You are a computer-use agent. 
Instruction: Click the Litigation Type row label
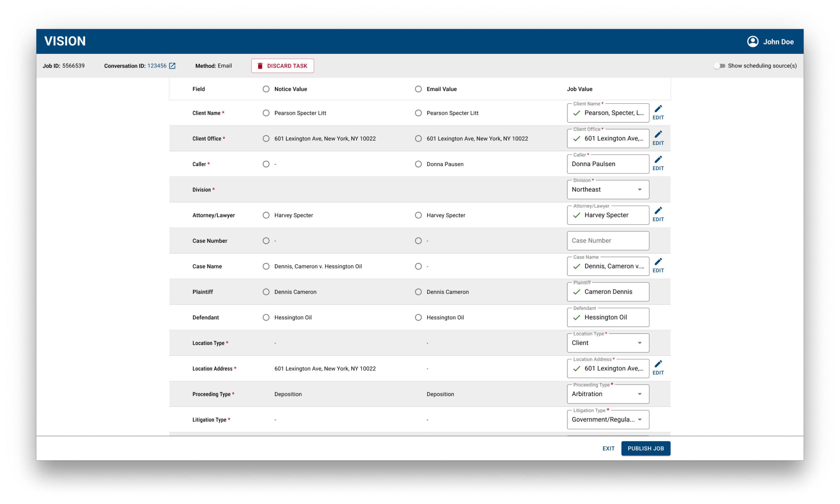click(x=211, y=420)
